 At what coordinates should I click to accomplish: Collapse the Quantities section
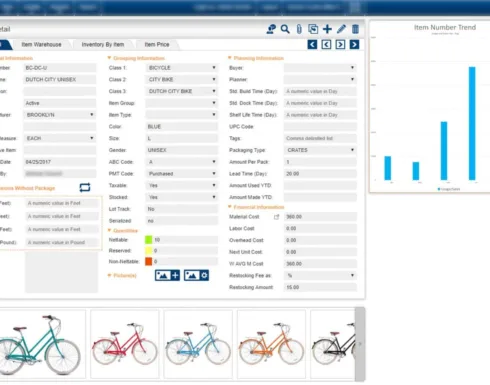109,230
